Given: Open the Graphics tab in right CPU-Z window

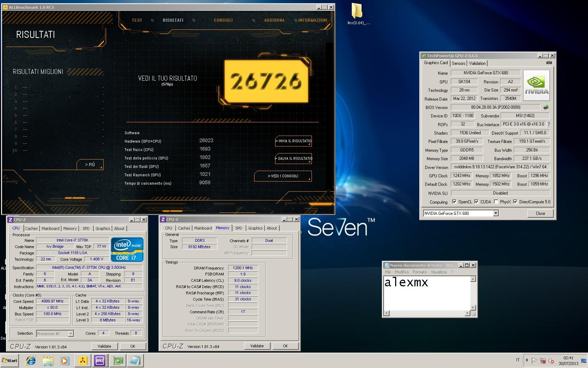Looking at the screenshot, I should click(255, 228).
